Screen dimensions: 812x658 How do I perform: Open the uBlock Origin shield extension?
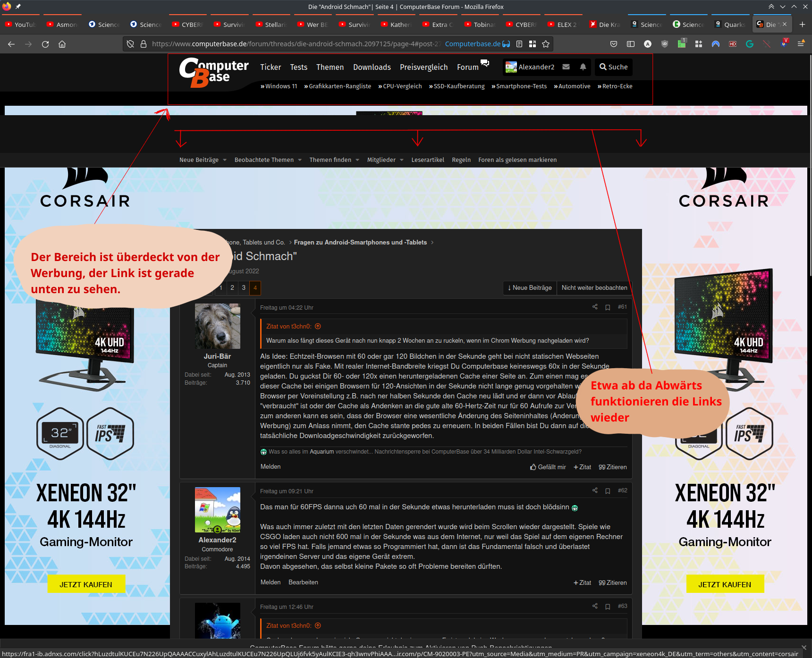(665, 44)
